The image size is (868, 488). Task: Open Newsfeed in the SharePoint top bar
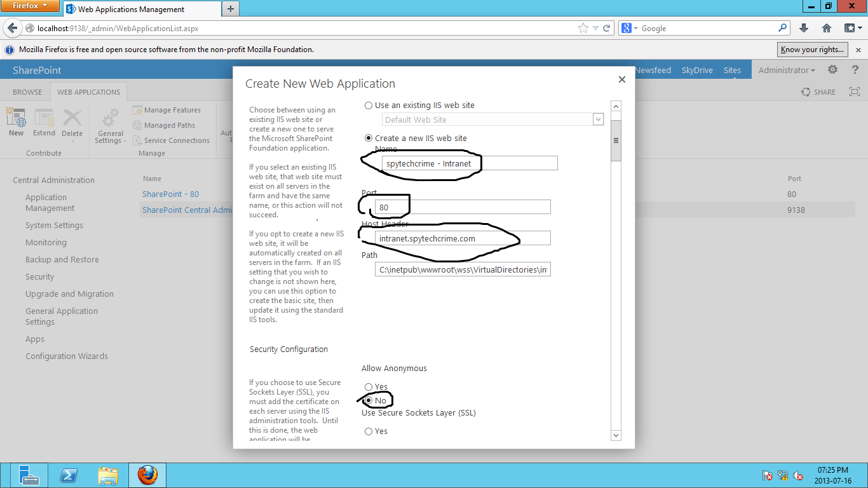coord(653,70)
